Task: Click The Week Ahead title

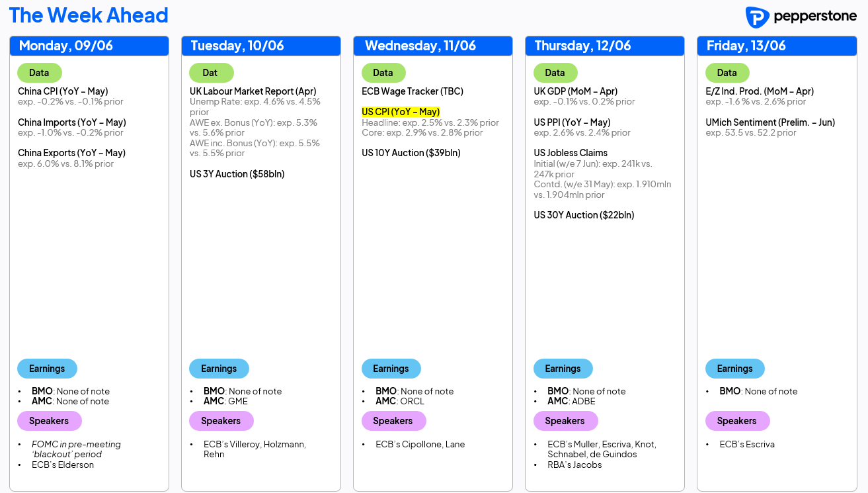Action: coord(89,15)
